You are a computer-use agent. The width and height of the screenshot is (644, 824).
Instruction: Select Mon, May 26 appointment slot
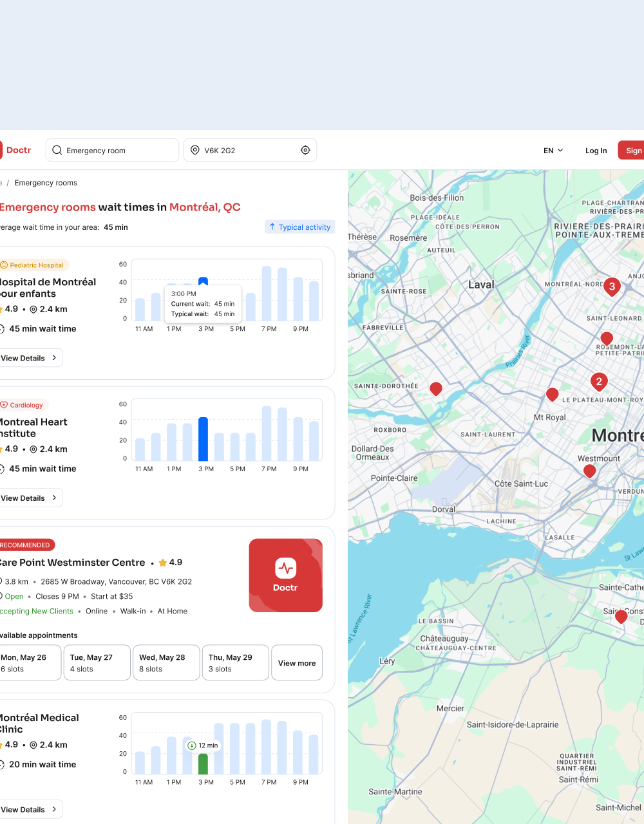point(30,662)
